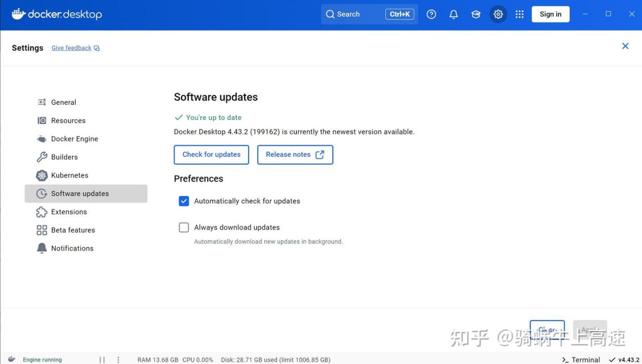The width and height of the screenshot is (642, 364).
Task: Go to Resources settings
Action: point(68,121)
